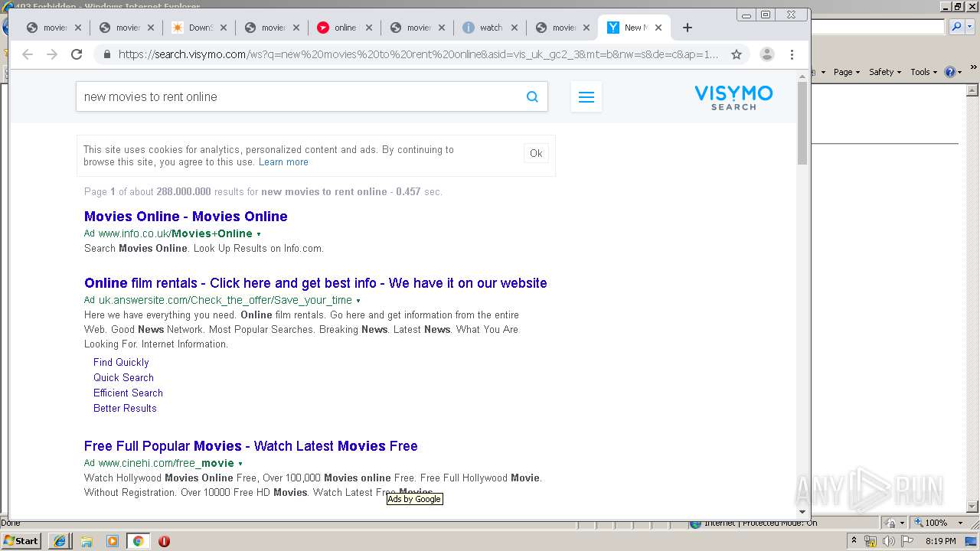980x551 pixels.
Task: Open Chrome's three-dot menu
Action: 792,54
